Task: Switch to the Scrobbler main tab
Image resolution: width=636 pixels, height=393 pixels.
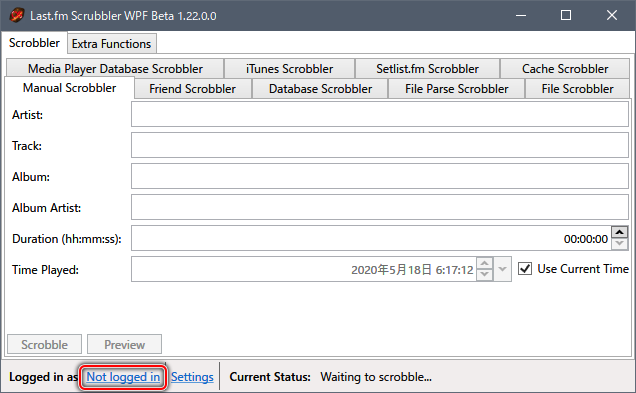Action: click(34, 43)
